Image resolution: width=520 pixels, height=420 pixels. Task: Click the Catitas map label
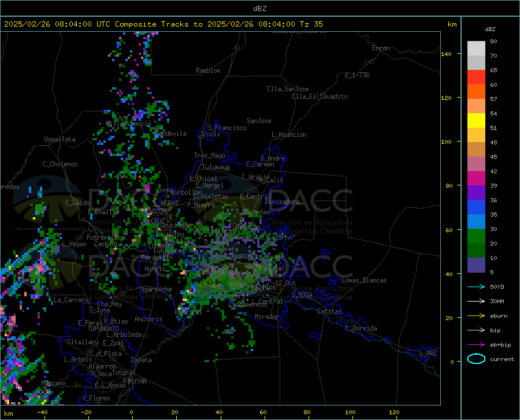[329, 311]
